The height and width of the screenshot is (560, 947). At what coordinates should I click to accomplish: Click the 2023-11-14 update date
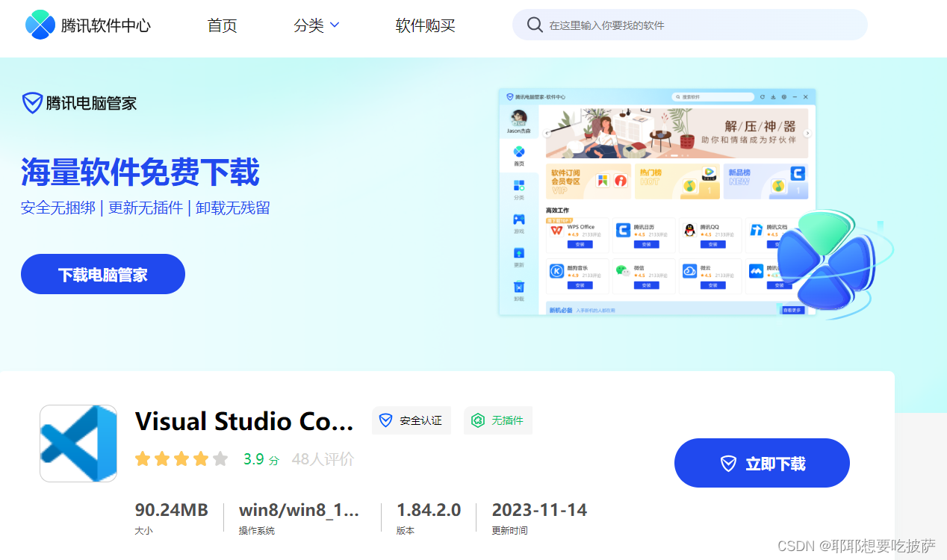tap(539, 511)
